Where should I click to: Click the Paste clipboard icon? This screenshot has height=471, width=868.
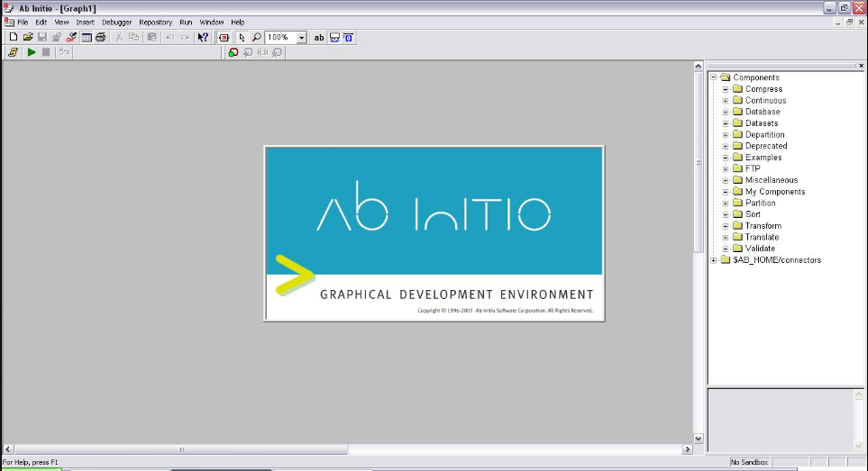coord(151,37)
